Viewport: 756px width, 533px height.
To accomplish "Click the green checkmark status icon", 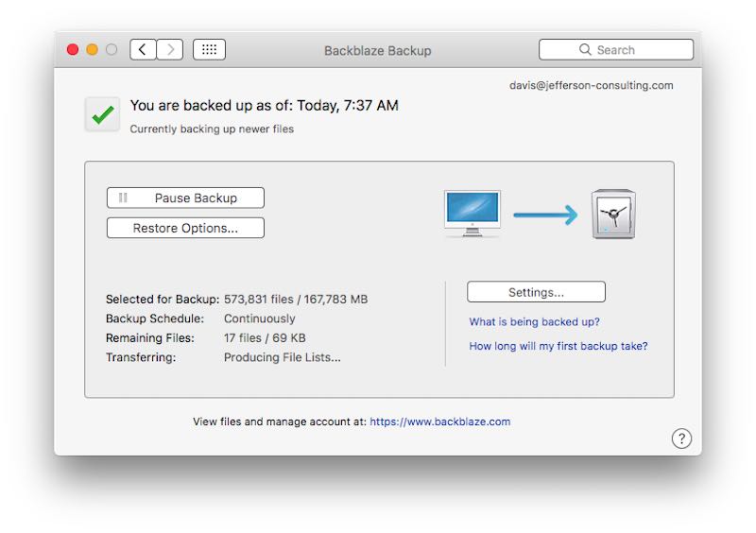I will [102, 114].
